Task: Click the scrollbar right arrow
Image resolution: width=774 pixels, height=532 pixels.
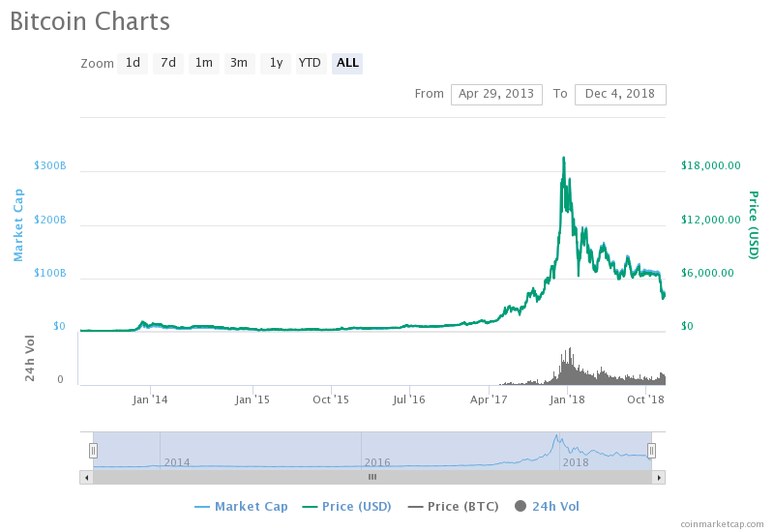Action: tap(659, 477)
